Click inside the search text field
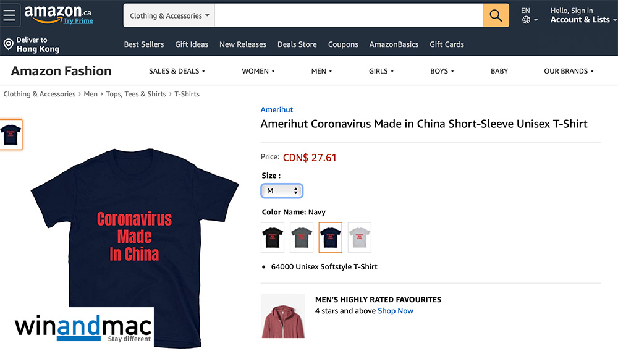618x364 pixels. 349,15
